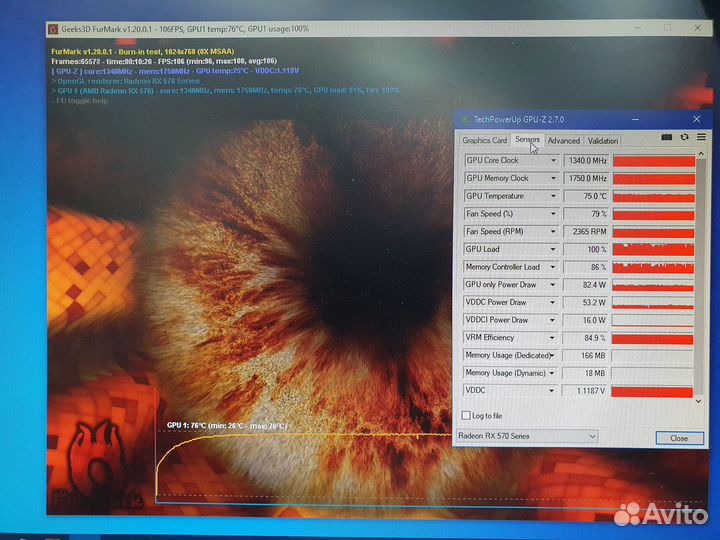The width and height of the screenshot is (720, 540).
Task: Open Memory Usage (Dedicated) dropdown
Action: (x=552, y=355)
